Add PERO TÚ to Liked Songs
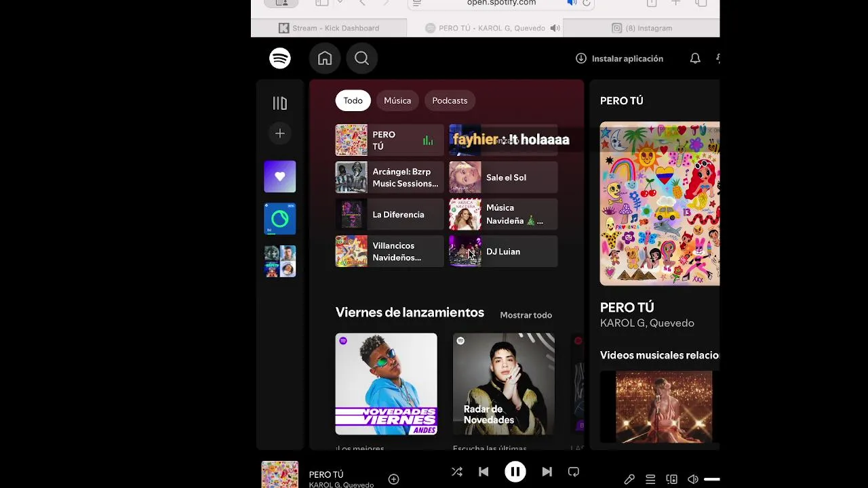 point(393,479)
